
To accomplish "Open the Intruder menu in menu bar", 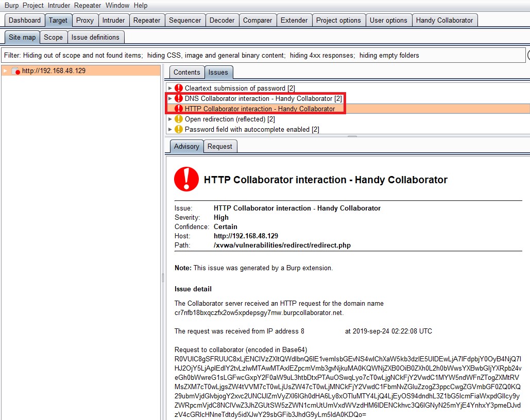I will 59,6.
